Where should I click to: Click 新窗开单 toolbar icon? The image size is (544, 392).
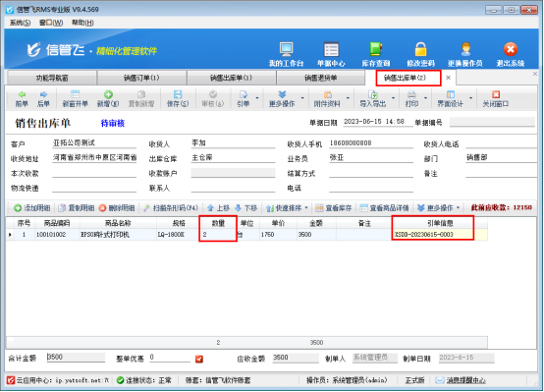coord(76,99)
